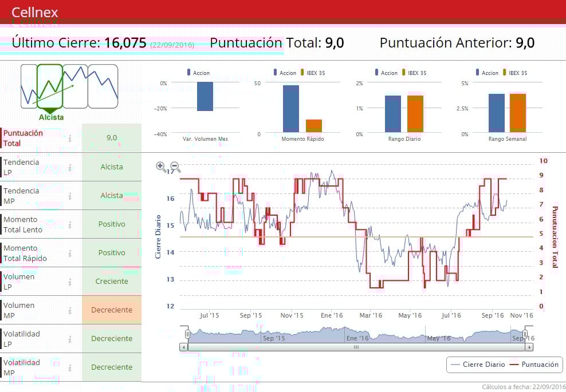
Task: Open info icon for Momento Total Rápido
Action: coord(70,253)
